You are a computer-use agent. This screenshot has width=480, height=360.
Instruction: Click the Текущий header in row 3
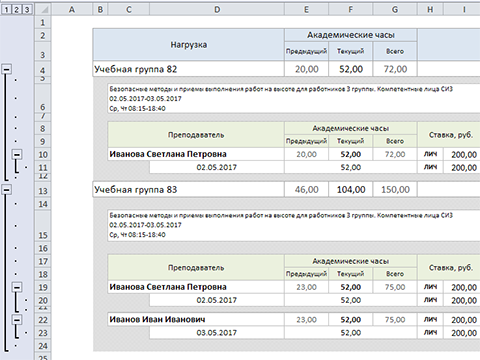[x=351, y=51]
